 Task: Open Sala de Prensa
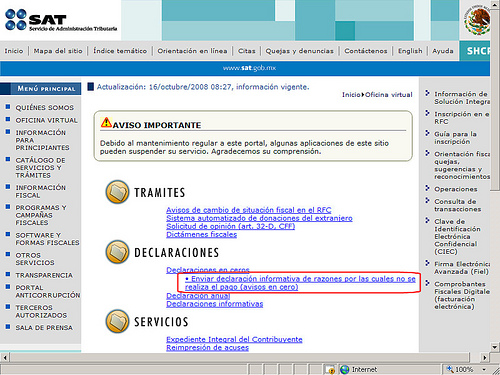tap(44, 328)
